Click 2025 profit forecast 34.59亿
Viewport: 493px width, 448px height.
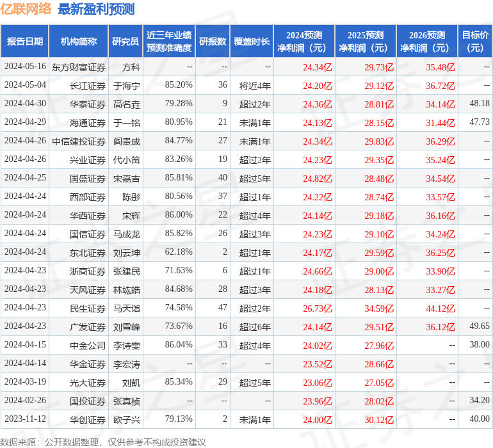point(379,308)
